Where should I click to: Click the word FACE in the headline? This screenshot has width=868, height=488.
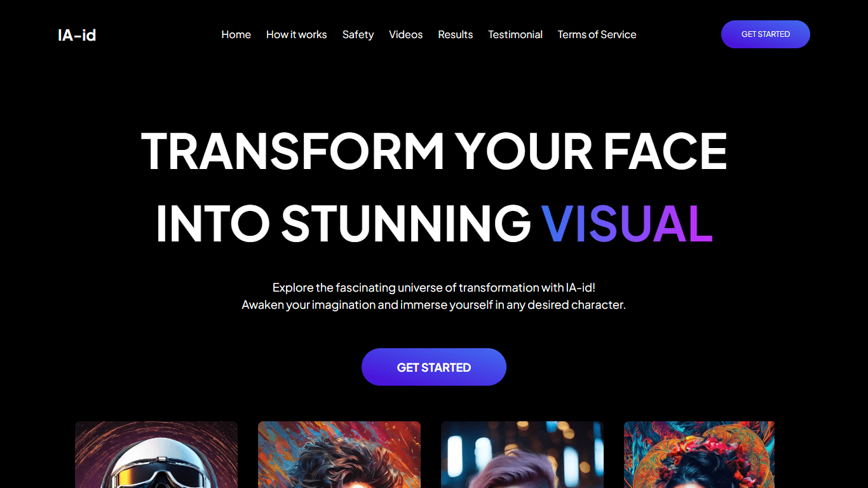point(665,151)
